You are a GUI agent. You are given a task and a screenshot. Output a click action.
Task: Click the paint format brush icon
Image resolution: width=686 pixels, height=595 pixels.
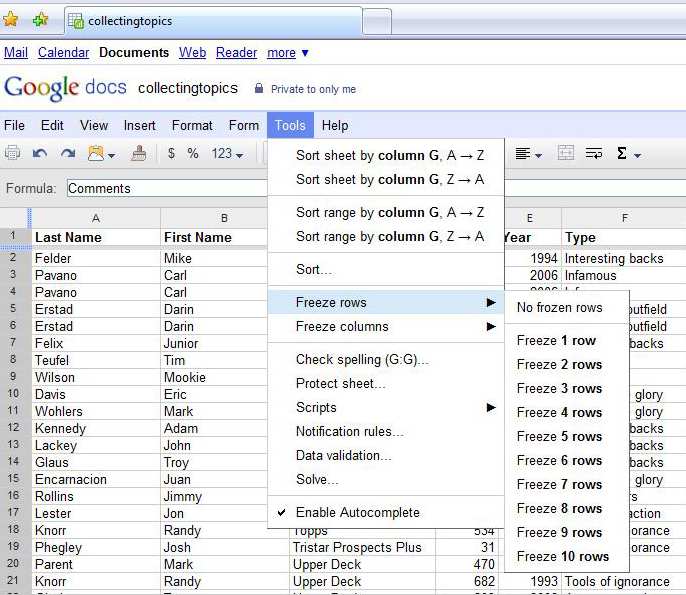click(139, 154)
